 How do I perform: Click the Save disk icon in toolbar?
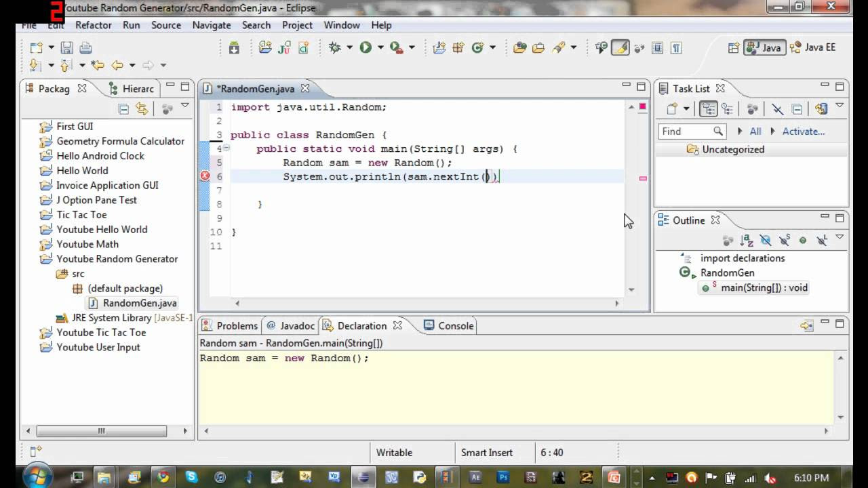point(66,47)
